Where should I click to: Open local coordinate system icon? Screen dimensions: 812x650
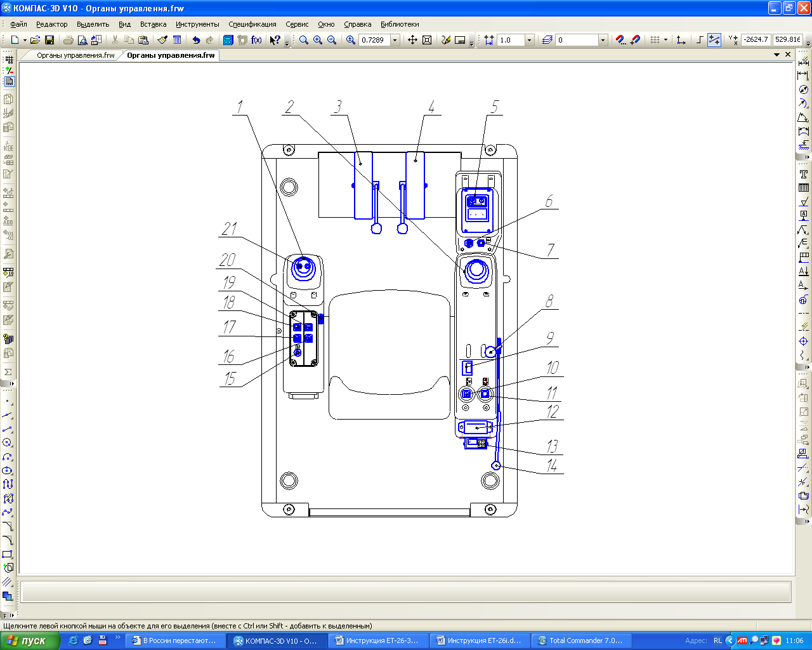681,40
